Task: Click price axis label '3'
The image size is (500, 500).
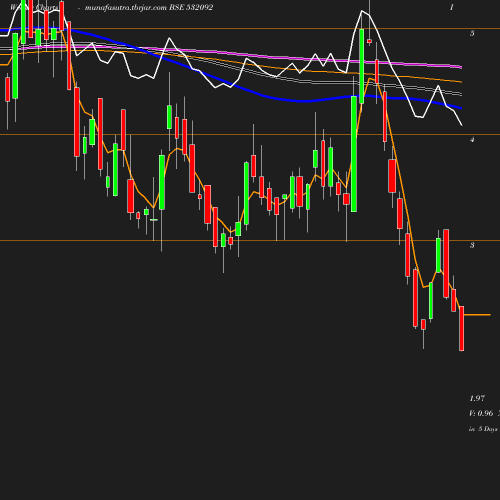Action: coord(472,245)
